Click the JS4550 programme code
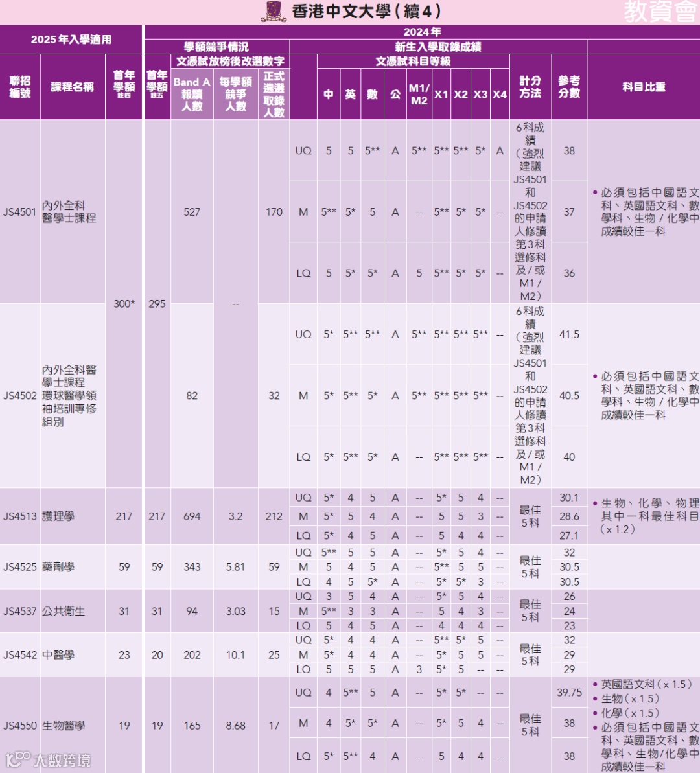Screen dimensions: 700x773 19,726
